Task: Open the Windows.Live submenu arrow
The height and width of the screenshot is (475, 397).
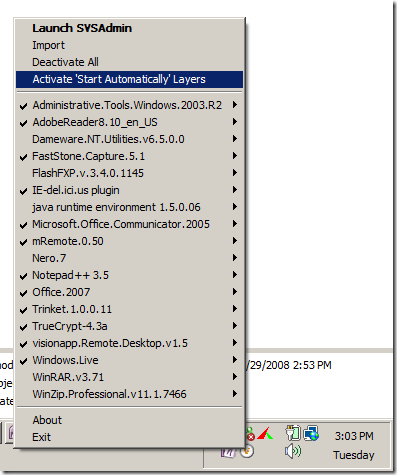Action: coord(235,359)
